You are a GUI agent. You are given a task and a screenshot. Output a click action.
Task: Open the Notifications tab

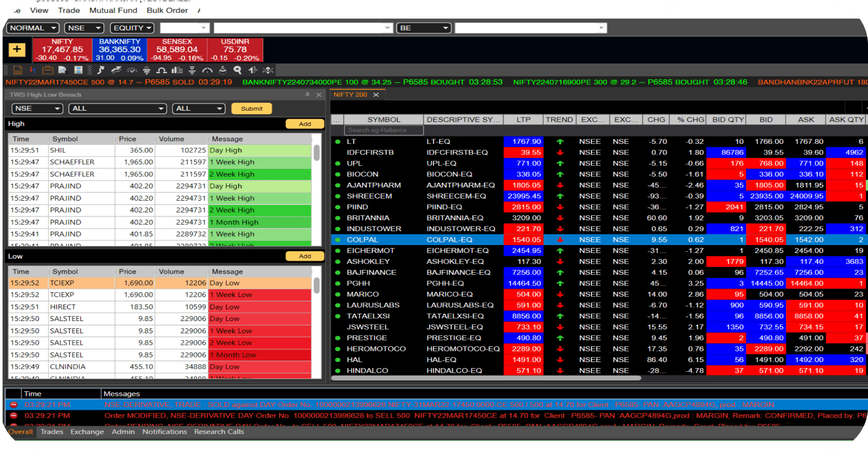pyautogui.click(x=165, y=432)
